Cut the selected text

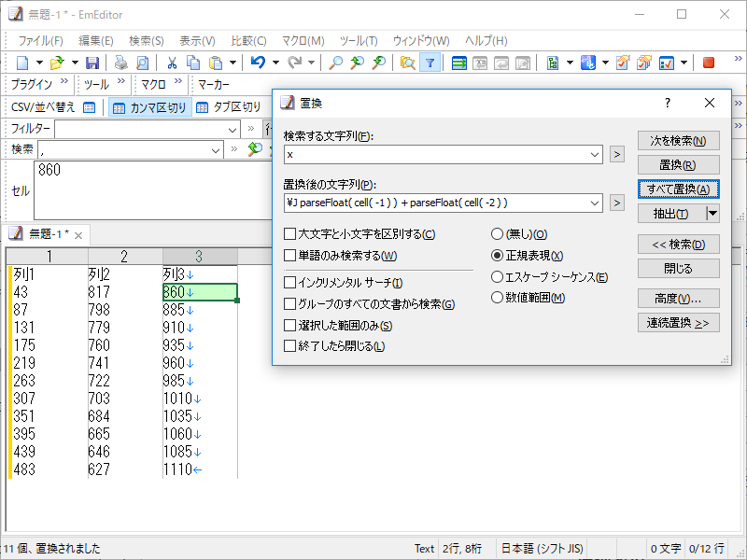(x=173, y=63)
